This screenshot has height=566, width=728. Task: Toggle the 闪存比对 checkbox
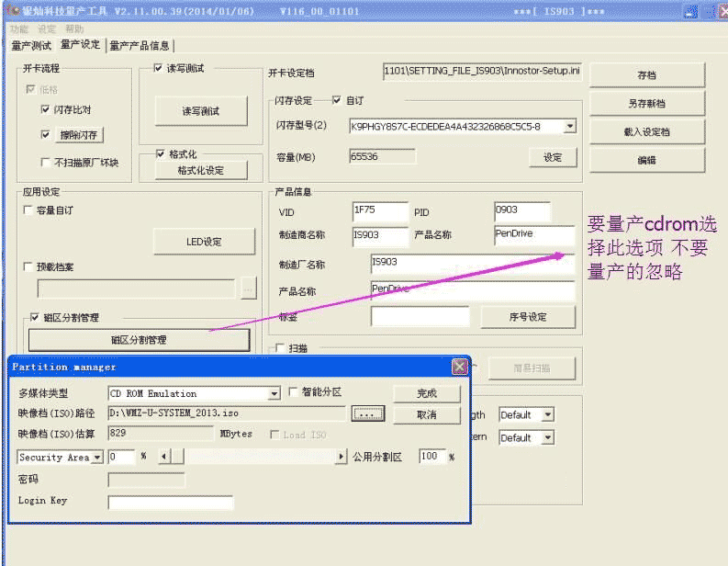pos(45,109)
